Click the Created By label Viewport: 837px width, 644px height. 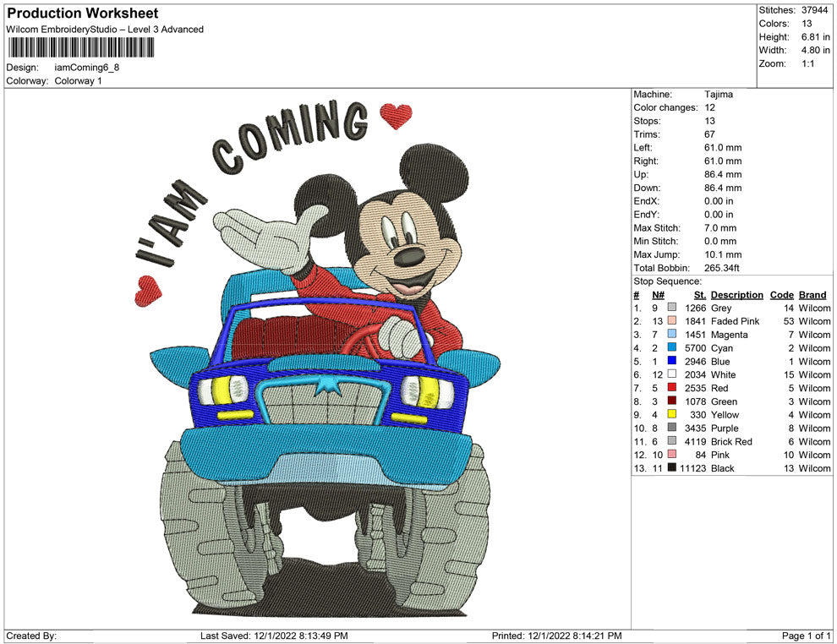31,636
